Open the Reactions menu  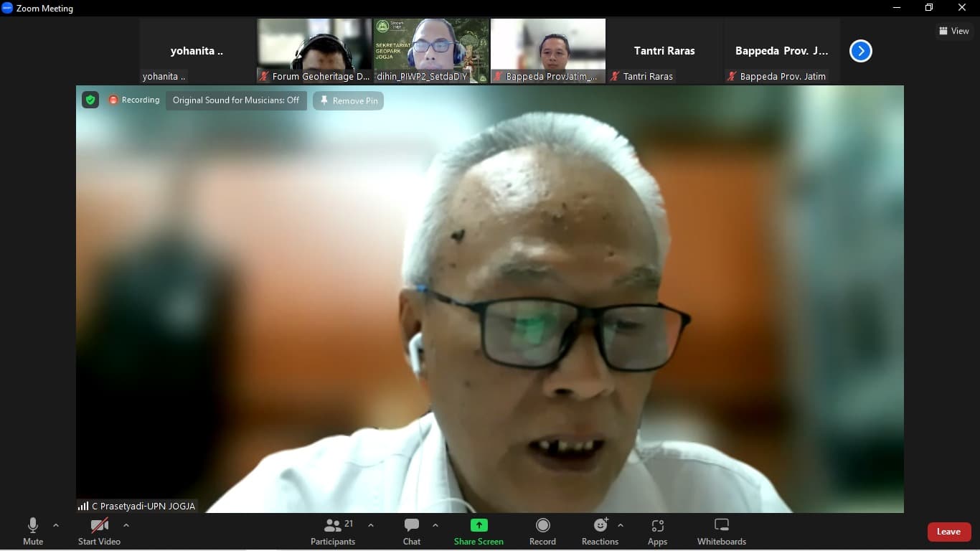click(600, 532)
